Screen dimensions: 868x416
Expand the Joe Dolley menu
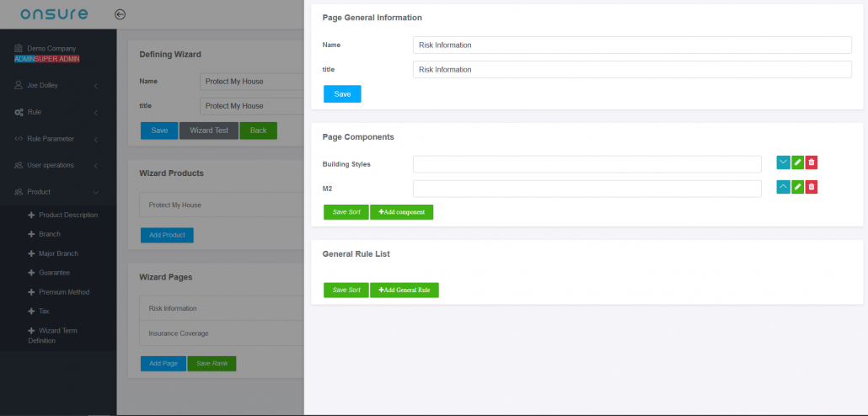coord(57,85)
